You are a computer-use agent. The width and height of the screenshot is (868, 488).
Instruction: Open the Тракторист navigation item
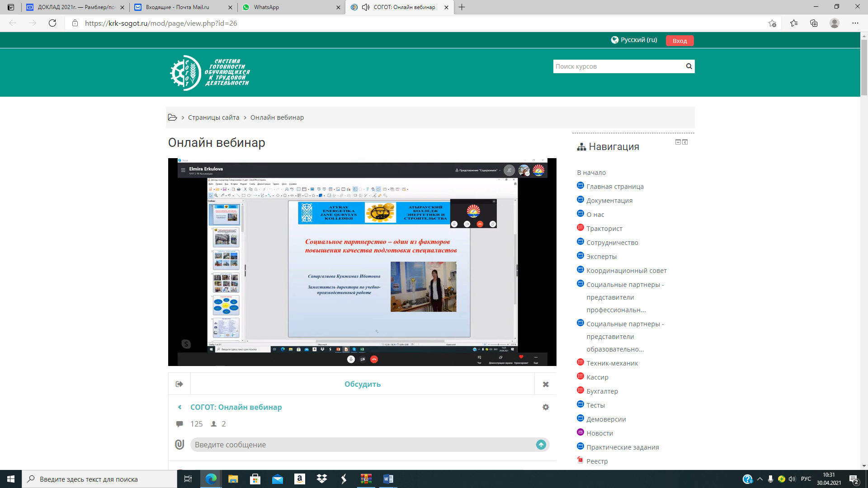[x=604, y=229]
